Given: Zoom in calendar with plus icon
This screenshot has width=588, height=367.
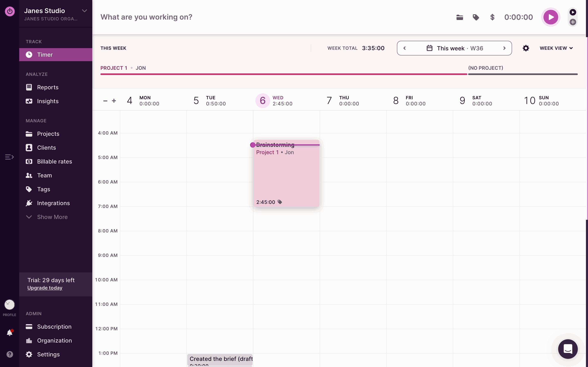Looking at the screenshot, I should (114, 101).
